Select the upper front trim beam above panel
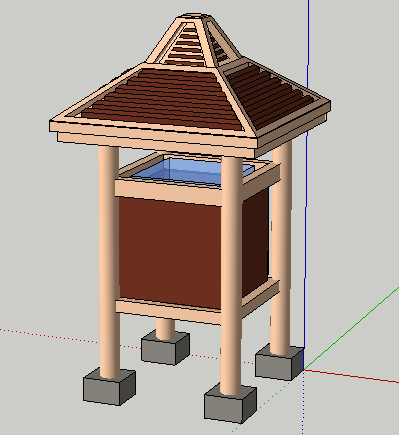 [169, 192]
